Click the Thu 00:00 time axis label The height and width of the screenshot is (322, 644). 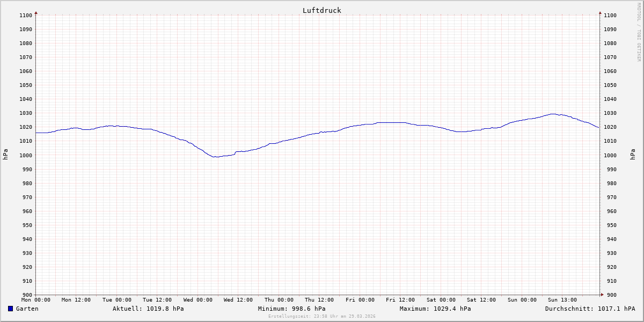(x=279, y=300)
